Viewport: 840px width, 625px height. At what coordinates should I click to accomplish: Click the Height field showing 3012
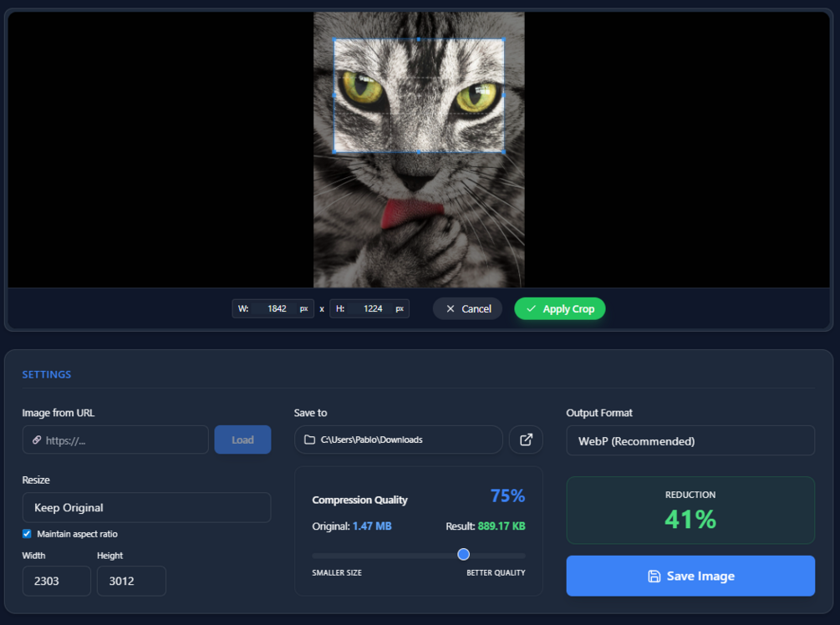pyautogui.click(x=131, y=581)
